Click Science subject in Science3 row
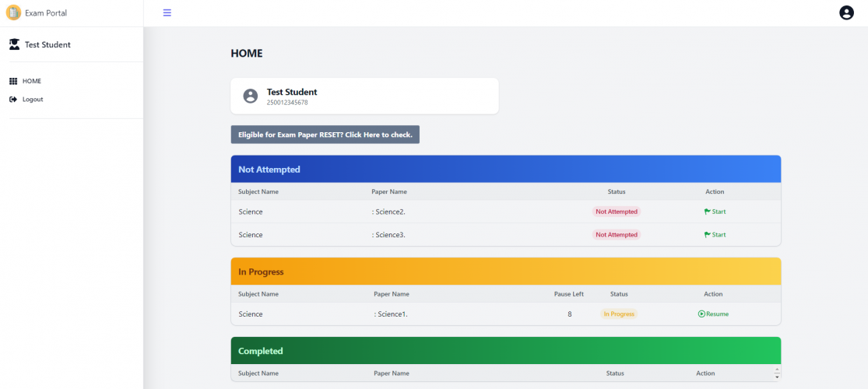 pyautogui.click(x=250, y=235)
